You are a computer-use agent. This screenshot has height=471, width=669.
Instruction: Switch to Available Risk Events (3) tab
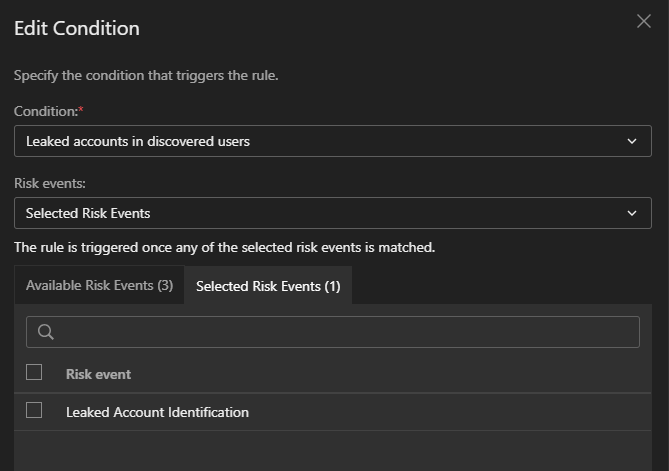(99, 286)
